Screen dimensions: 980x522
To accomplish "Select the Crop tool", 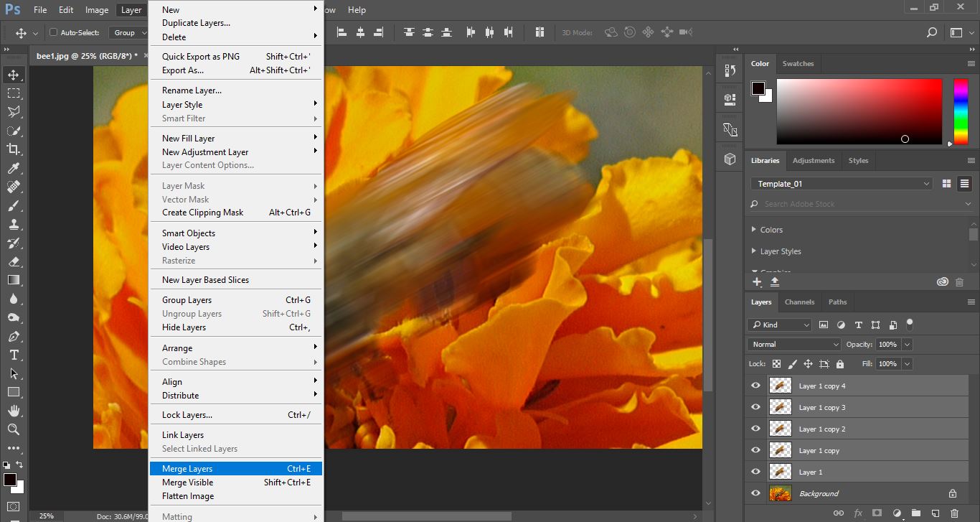I will (x=13, y=149).
